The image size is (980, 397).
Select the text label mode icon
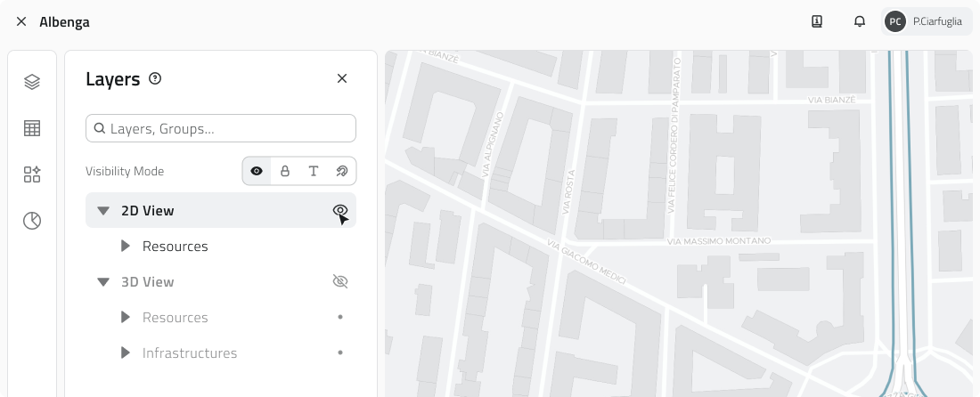314,171
